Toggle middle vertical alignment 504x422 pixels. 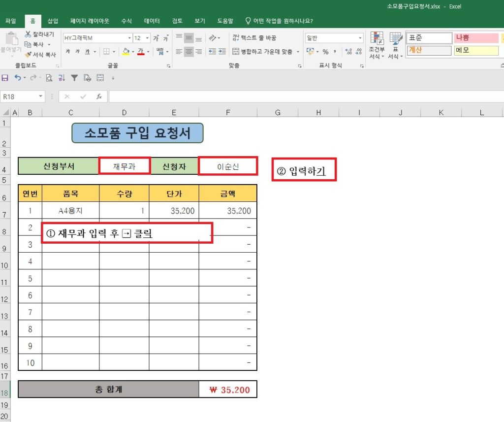[x=189, y=38]
